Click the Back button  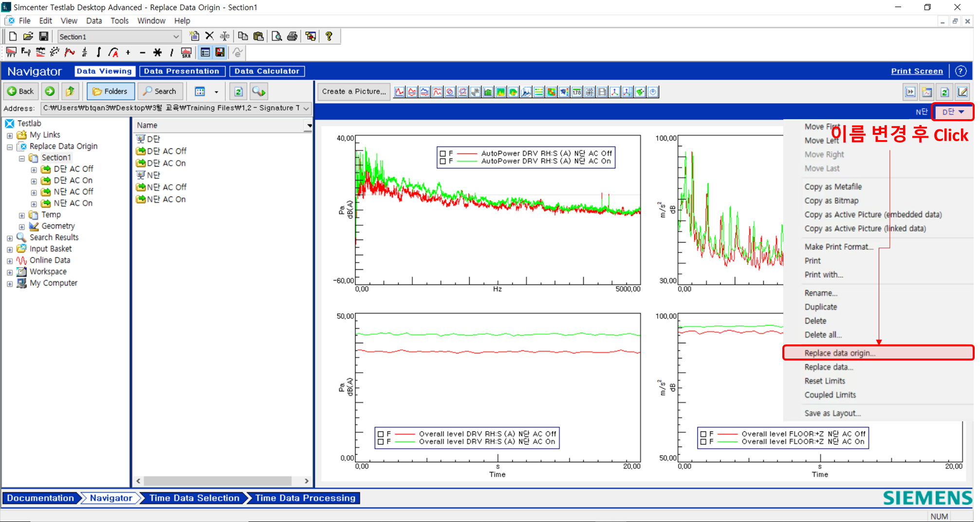pos(20,91)
